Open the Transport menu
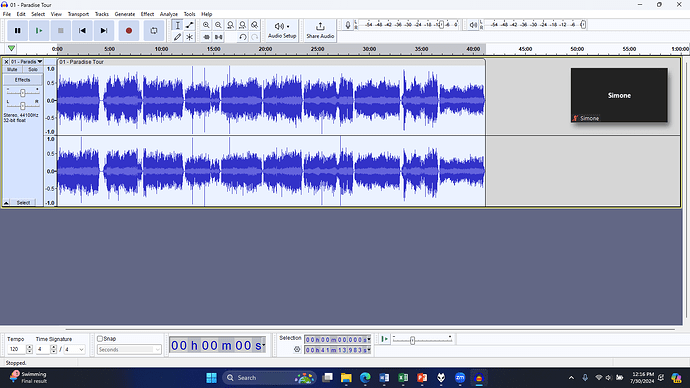 coord(78,14)
